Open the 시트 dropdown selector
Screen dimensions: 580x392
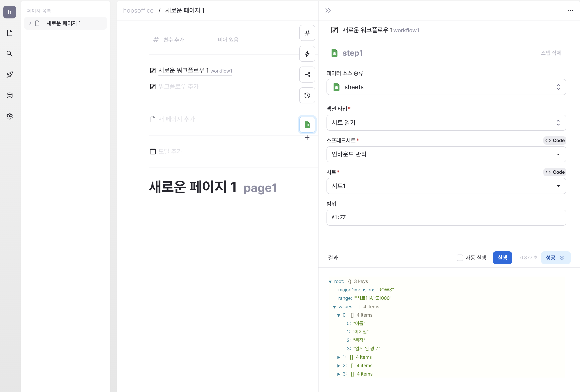[446, 186]
